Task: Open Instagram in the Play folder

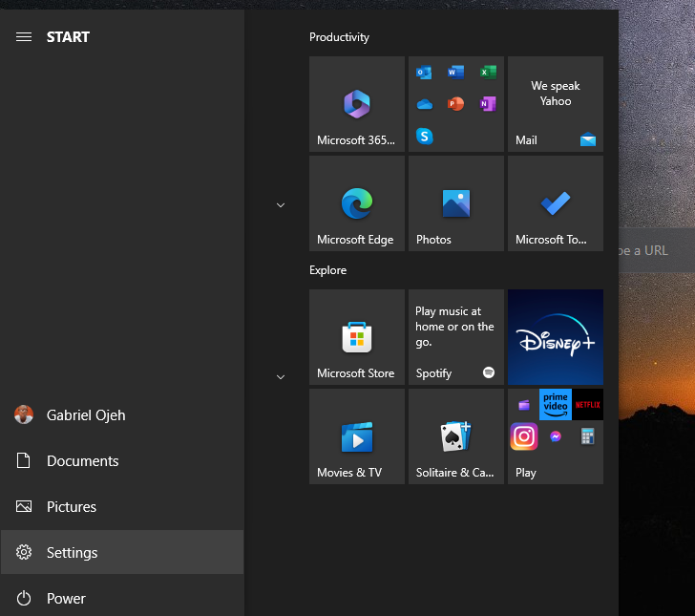Action: (x=524, y=436)
